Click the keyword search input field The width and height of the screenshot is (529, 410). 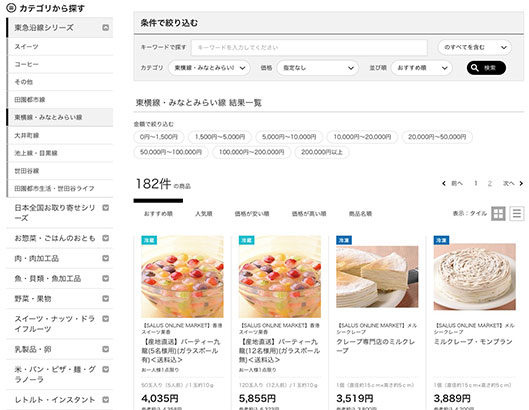click(309, 48)
